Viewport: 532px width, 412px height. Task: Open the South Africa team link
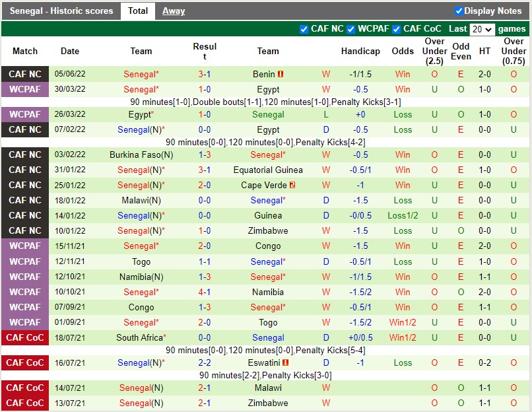[139, 337]
